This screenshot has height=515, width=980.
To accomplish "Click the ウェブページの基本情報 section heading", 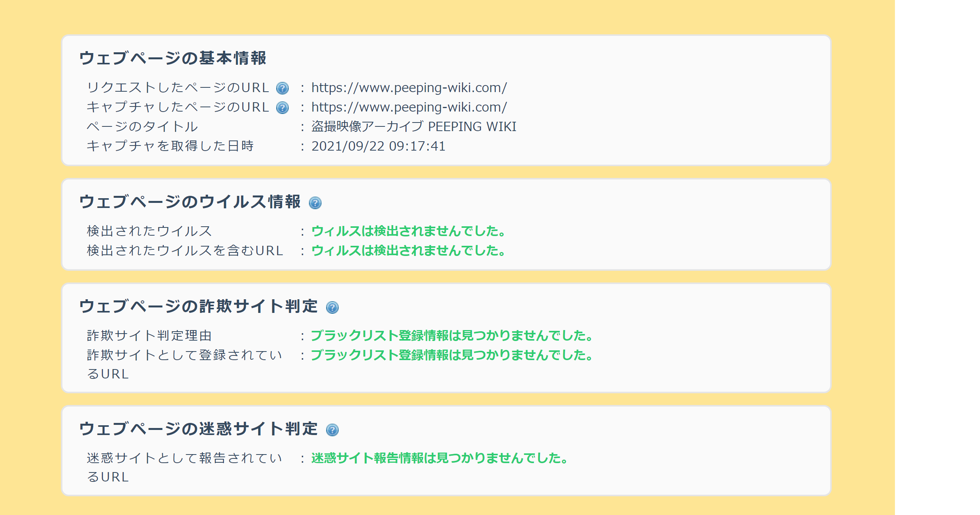I will pyautogui.click(x=176, y=57).
